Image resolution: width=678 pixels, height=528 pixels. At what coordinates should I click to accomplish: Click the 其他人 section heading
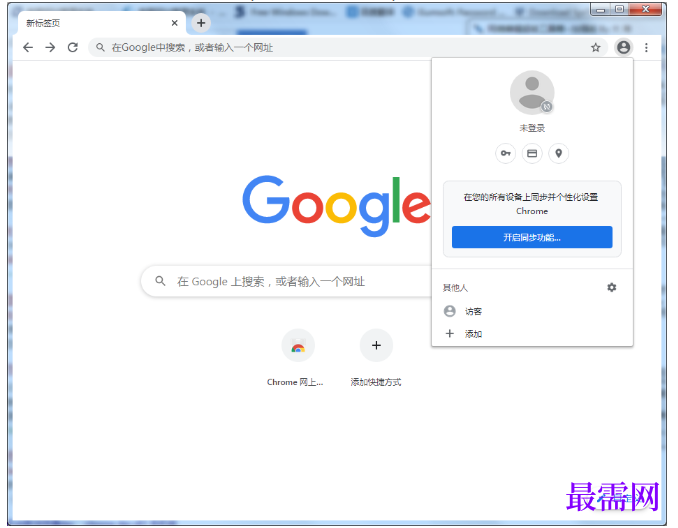coord(455,288)
